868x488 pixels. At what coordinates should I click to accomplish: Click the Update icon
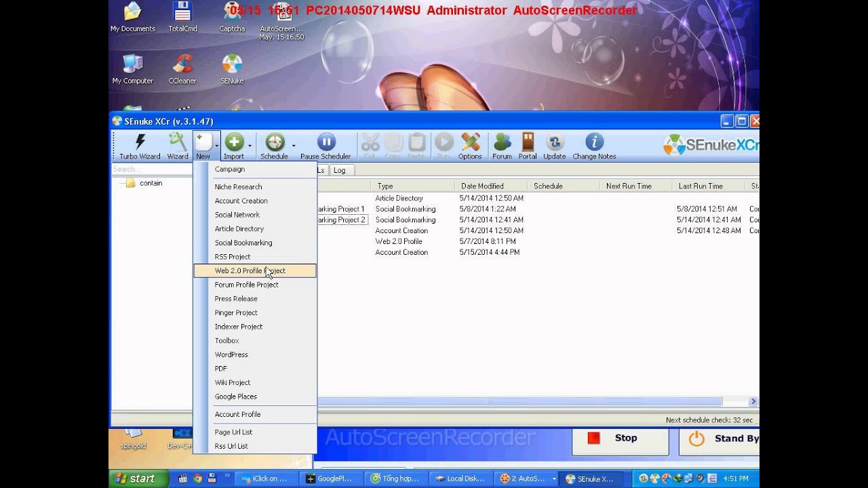click(x=554, y=146)
